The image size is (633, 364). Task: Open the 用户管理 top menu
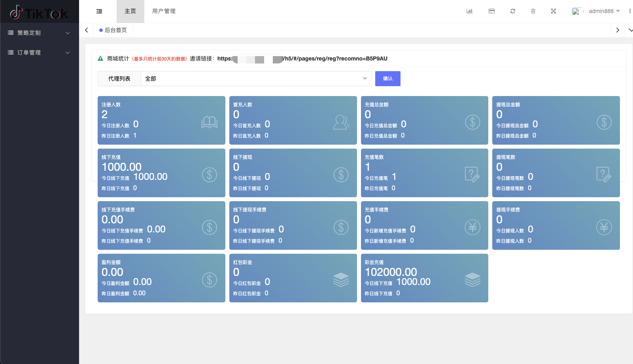coord(164,11)
